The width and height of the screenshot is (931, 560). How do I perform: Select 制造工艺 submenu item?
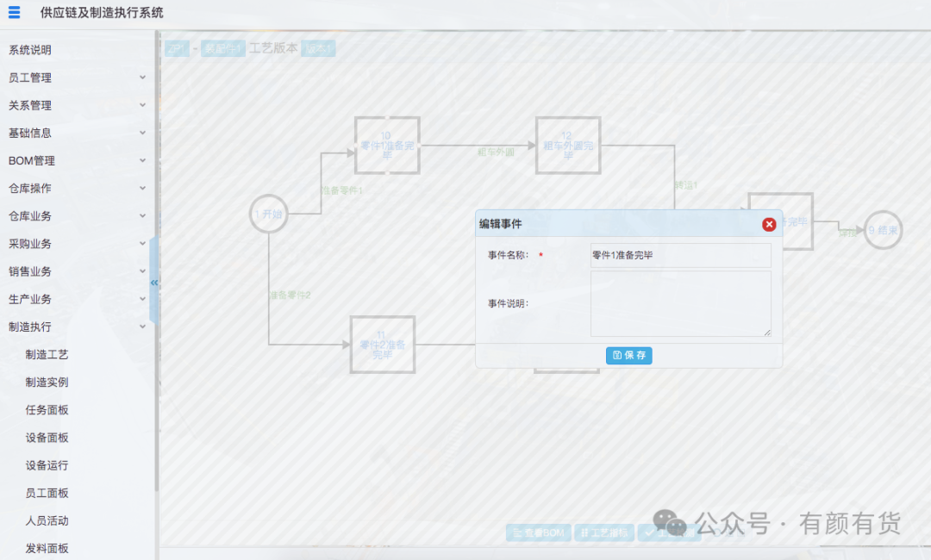[47, 355]
